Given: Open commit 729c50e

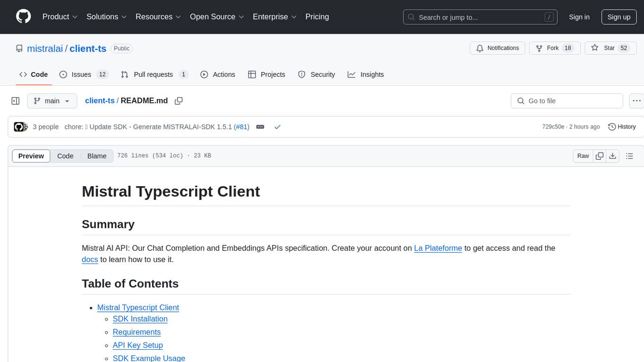Looking at the screenshot, I should pos(553,127).
